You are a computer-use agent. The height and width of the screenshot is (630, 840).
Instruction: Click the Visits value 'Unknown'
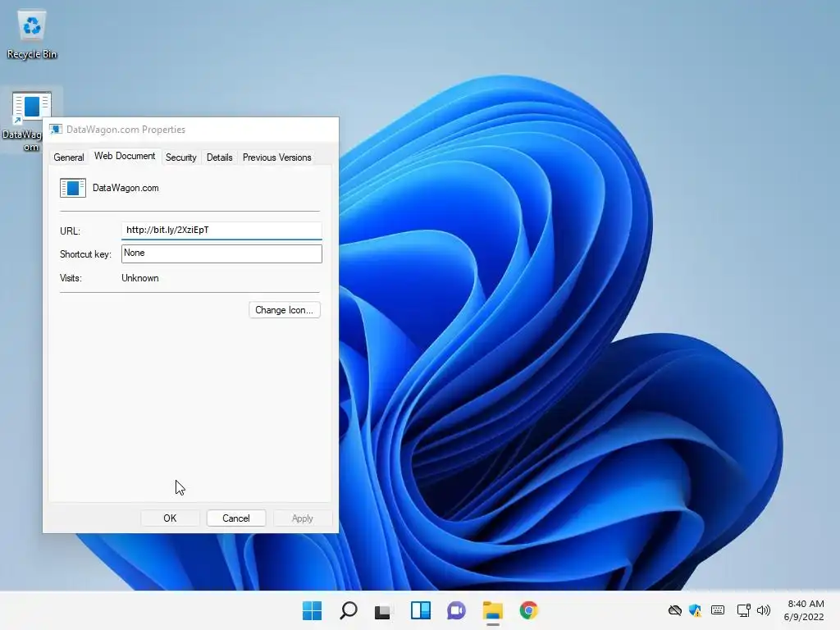click(139, 278)
